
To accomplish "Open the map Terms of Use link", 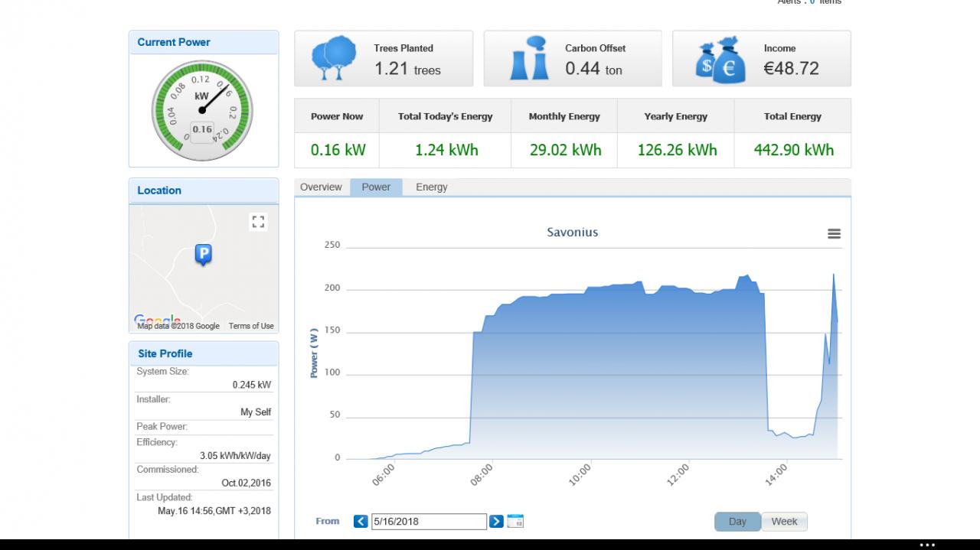I will point(251,326).
